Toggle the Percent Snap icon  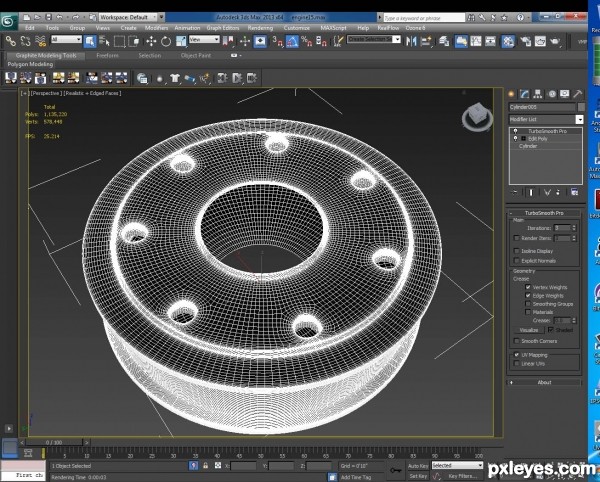(x=307, y=41)
